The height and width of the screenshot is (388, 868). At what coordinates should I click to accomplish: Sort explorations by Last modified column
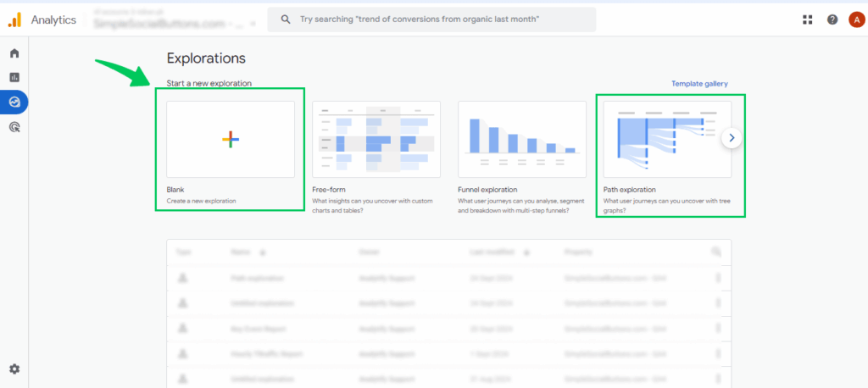tap(502, 252)
